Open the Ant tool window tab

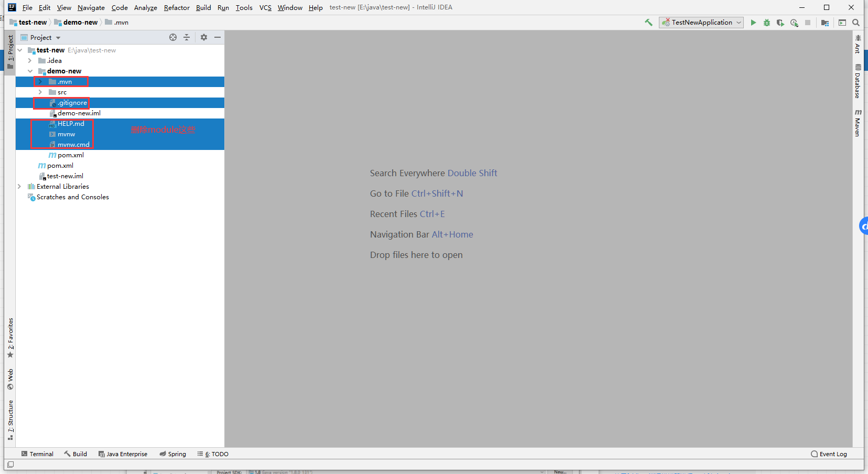tap(858, 44)
